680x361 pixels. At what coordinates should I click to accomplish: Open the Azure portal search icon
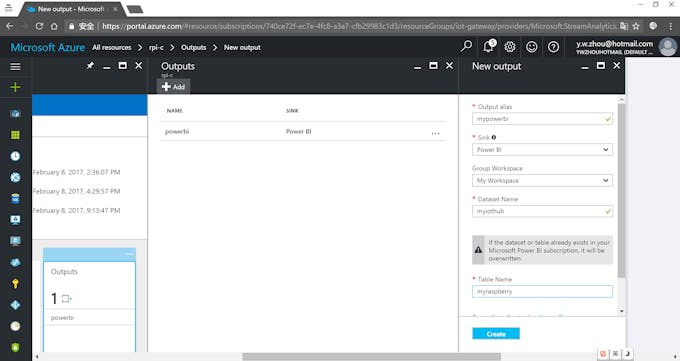[467, 46]
